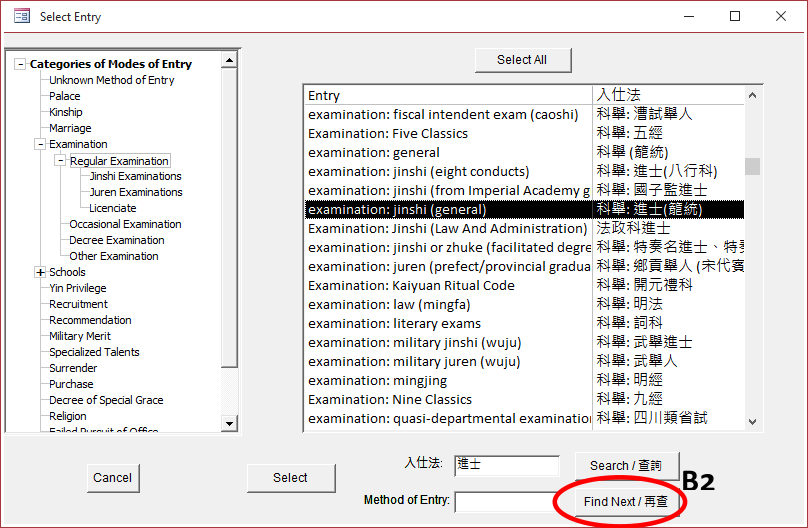Collapse the Examination tree node

[x=40, y=144]
